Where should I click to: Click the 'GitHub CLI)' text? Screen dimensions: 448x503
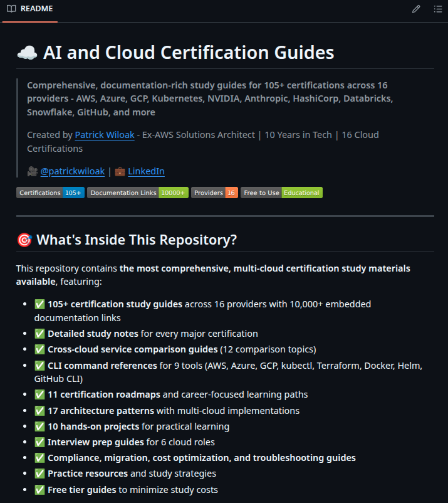point(58,379)
